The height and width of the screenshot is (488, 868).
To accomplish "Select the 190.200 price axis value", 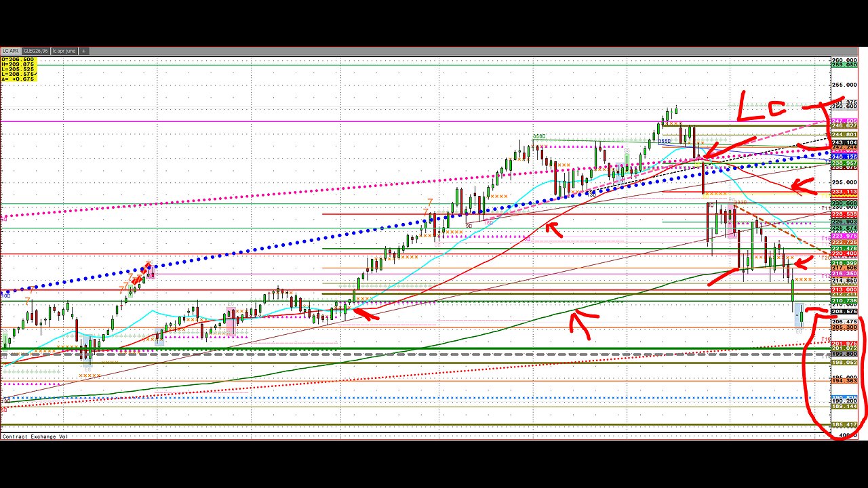I will tap(844, 401).
